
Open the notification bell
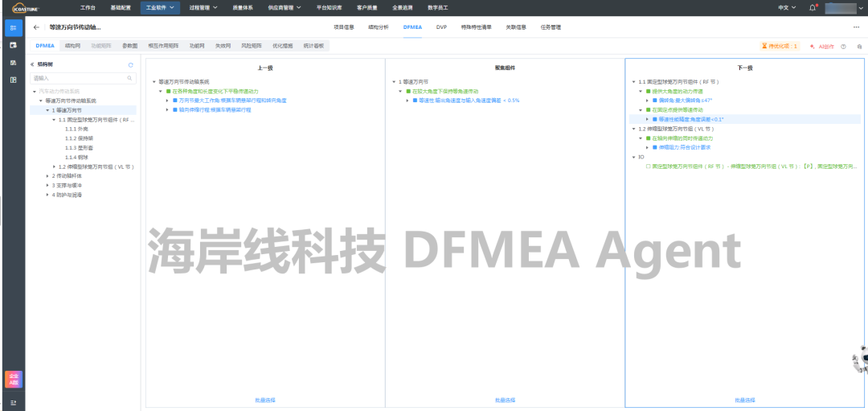point(813,7)
